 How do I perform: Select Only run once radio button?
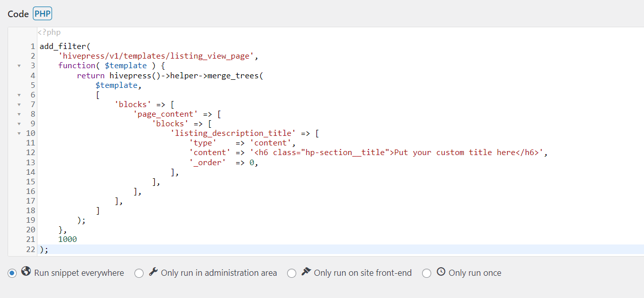(x=427, y=273)
